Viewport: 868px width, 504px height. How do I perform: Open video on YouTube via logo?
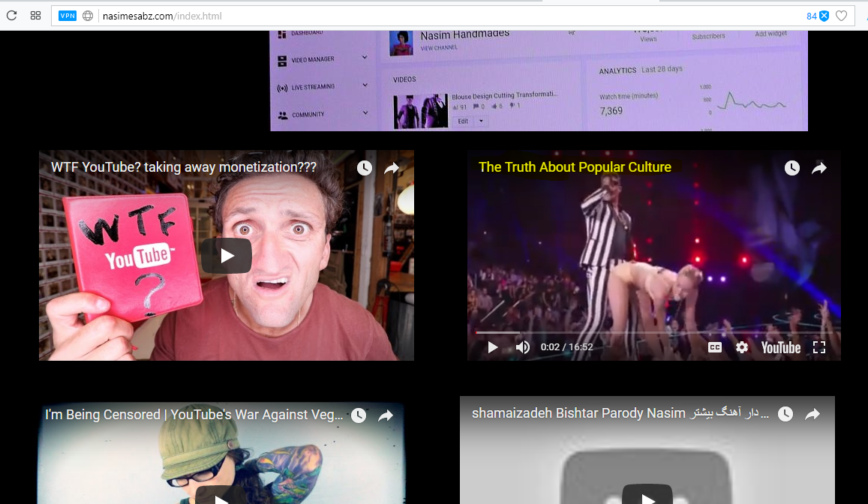780,347
